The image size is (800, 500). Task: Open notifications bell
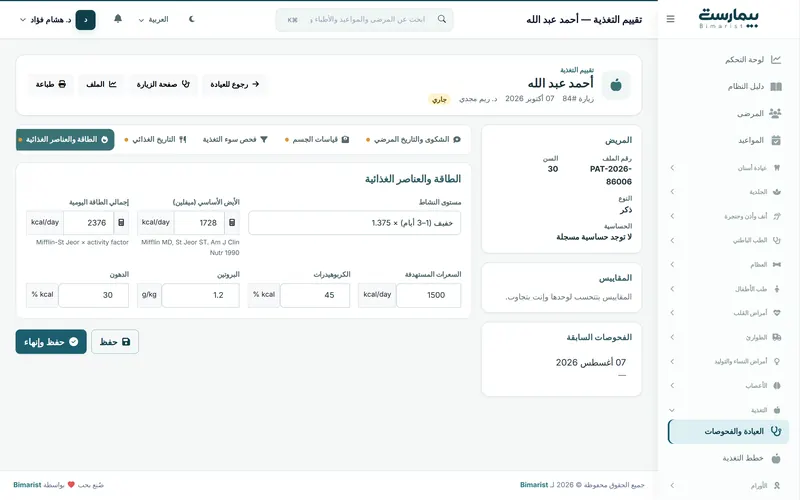coord(118,19)
